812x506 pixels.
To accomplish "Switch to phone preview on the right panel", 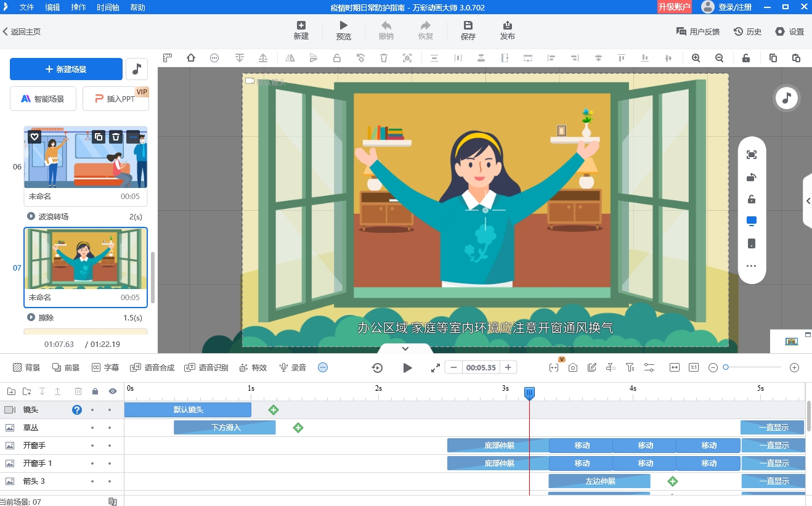I will pyautogui.click(x=752, y=243).
